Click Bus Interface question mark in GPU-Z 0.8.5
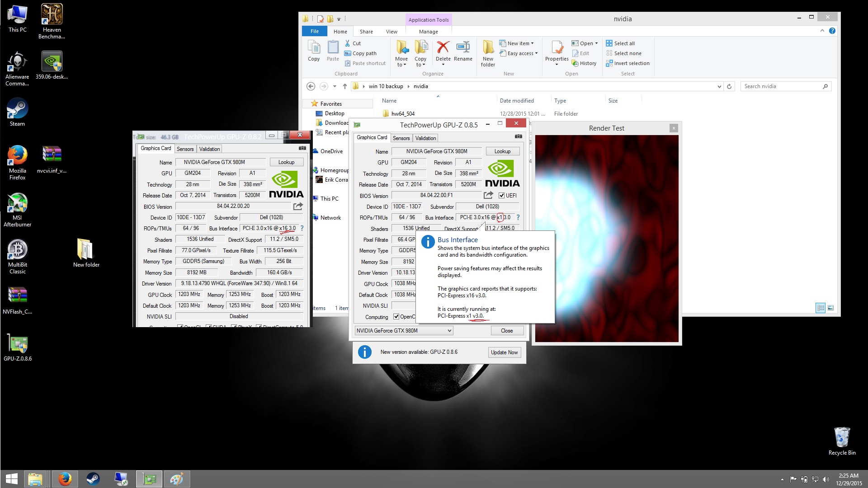This screenshot has width=868, height=488. coord(518,217)
